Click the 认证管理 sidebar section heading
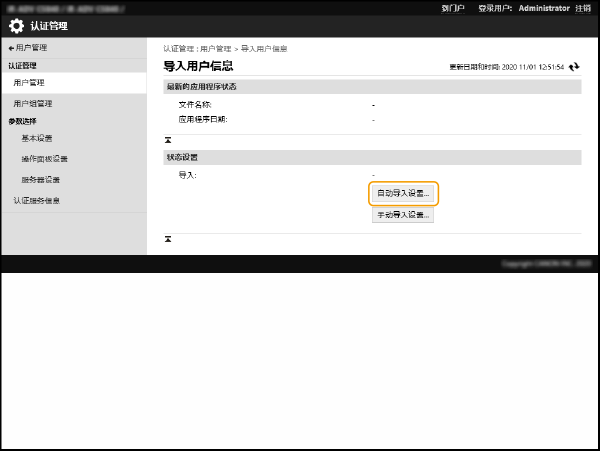Image resolution: width=600 pixels, height=451 pixels. (24, 65)
